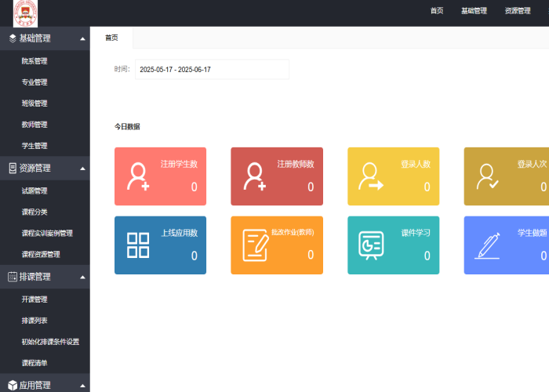Viewport: 549px width, 392px height.
Task: Open 基础管理 in the top navigation
Action: 474,11
